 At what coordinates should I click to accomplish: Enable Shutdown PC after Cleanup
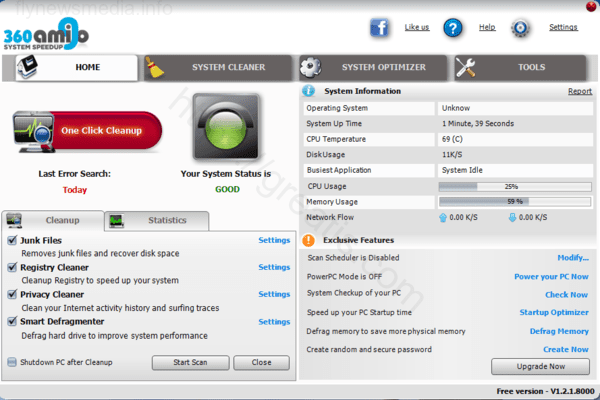pyautogui.click(x=12, y=362)
